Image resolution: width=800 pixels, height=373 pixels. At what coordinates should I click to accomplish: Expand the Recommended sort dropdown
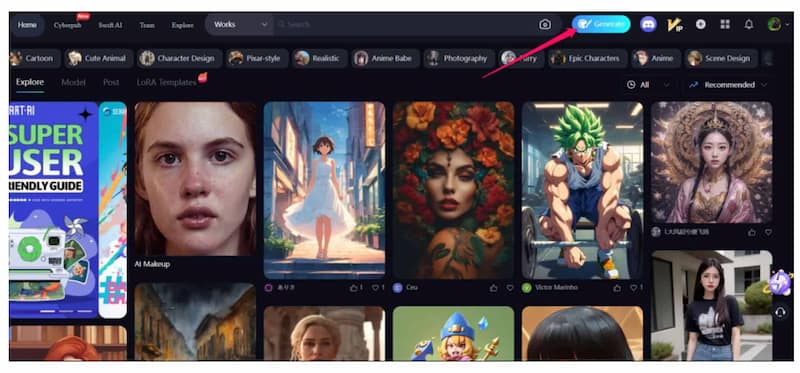pos(729,85)
